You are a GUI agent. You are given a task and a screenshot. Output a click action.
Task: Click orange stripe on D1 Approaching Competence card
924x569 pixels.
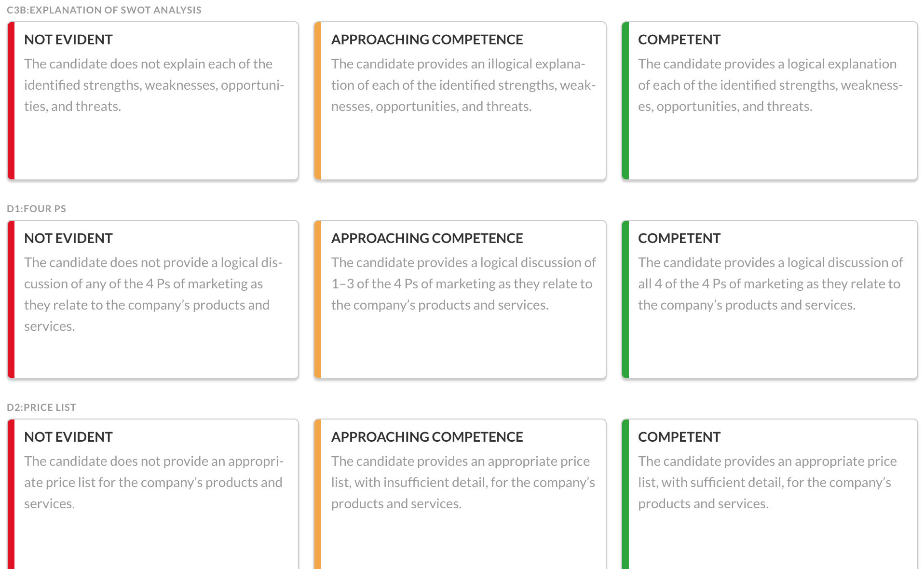[318, 299]
